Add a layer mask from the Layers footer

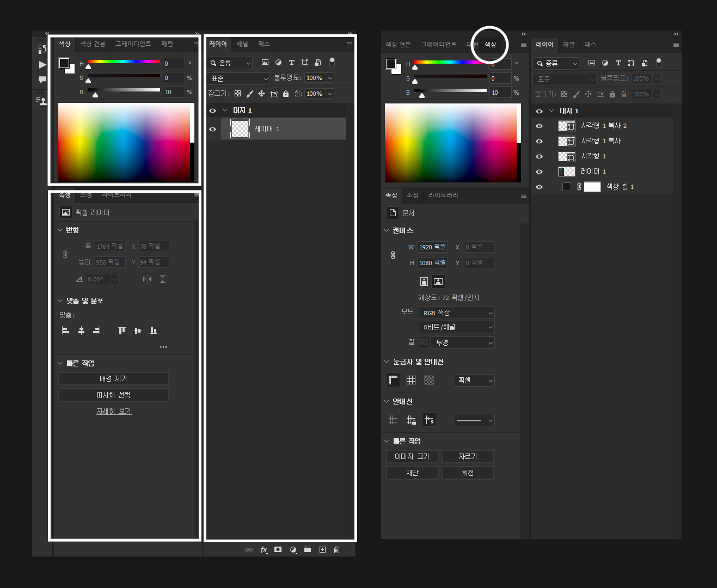pos(278,550)
